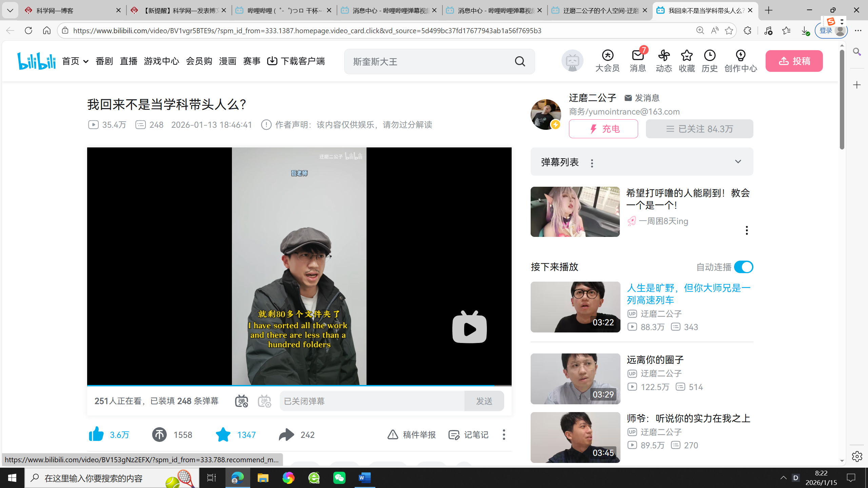Screen dimensions: 868x488
Task: Open the 远离你的圈子 video thumbnail
Action: click(575, 379)
